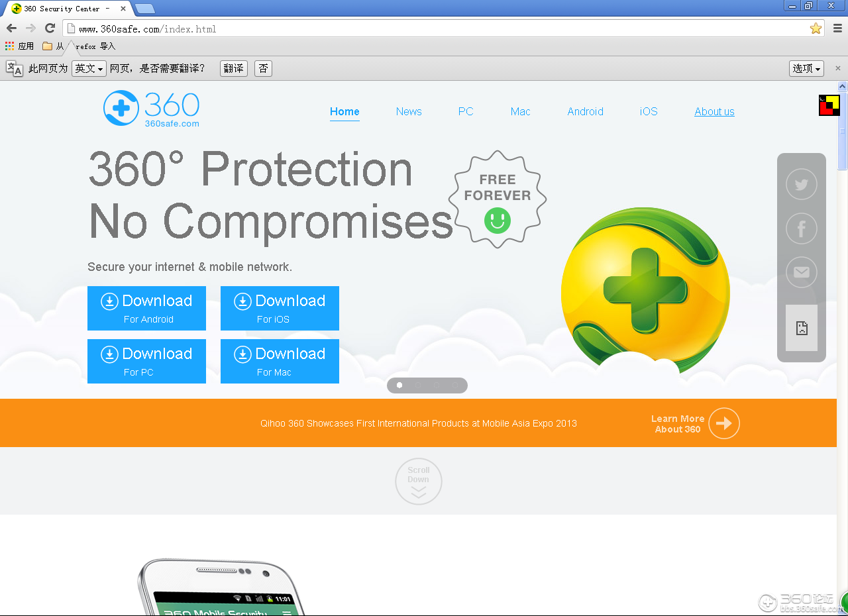Open a new browser tab
Viewport: 848px width, 616px height.
point(144,9)
